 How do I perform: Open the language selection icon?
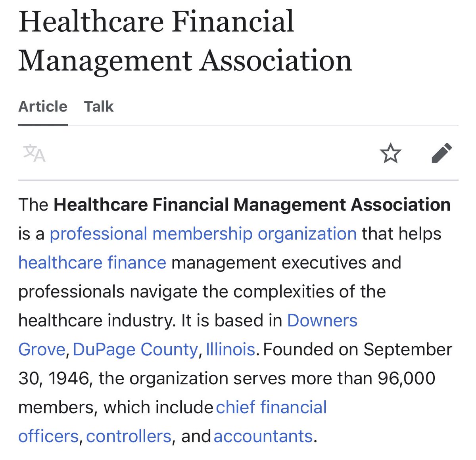coord(35,153)
